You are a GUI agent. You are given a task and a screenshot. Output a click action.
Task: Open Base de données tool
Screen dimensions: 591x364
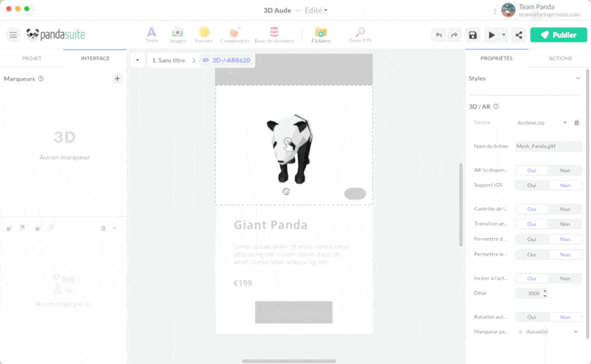[274, 34]
